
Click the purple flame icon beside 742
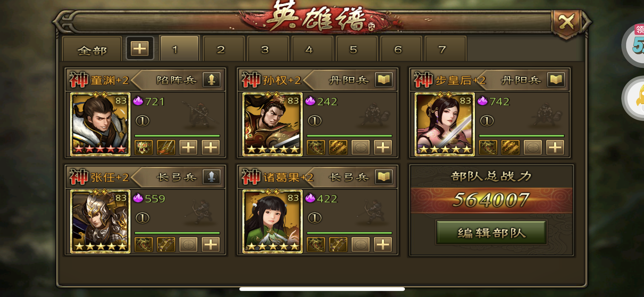coord(482,101)
